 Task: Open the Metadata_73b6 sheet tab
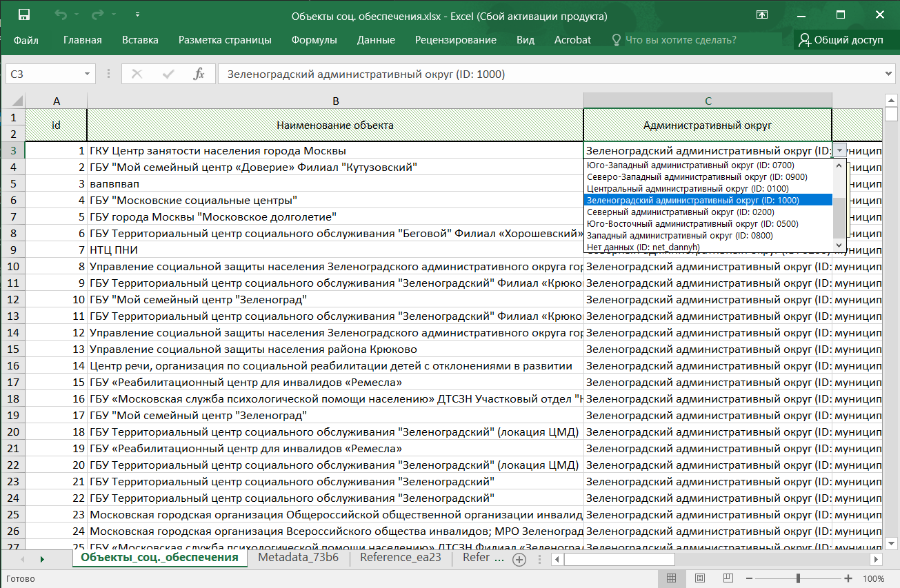(298, 558)
